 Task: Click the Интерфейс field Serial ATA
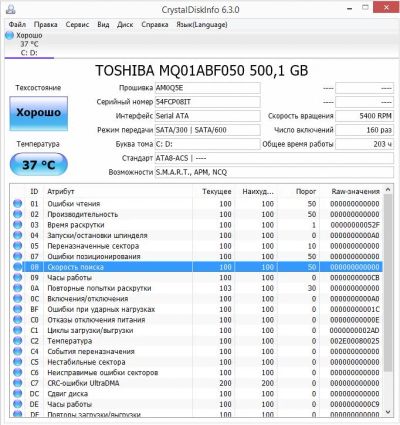(208, 116)
